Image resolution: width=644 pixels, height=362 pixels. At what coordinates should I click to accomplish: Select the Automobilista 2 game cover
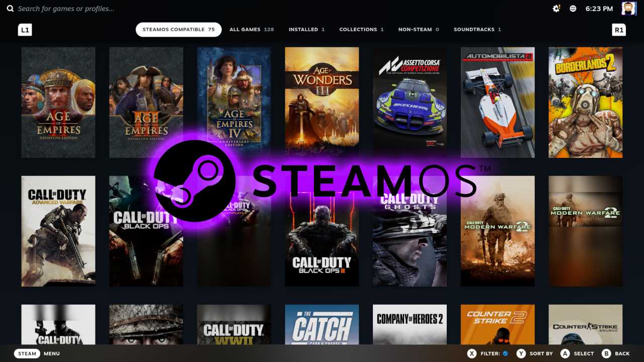(x=498, y=103)
